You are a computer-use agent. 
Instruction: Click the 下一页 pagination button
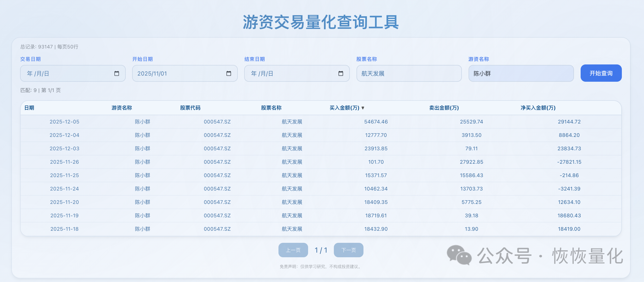(x=349, y=250)
